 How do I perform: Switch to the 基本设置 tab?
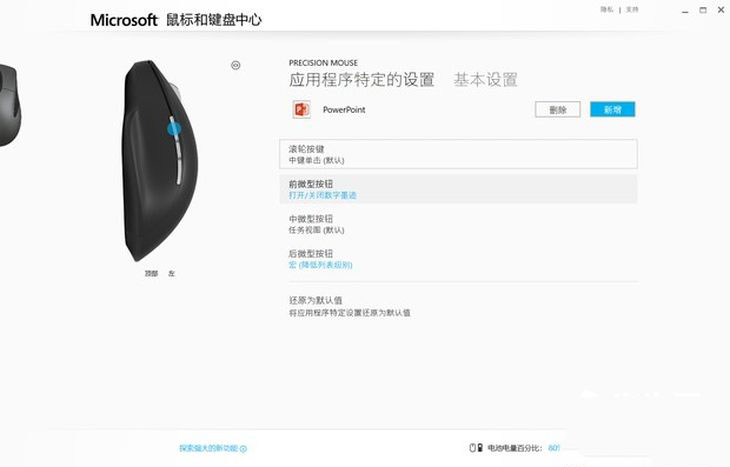click(485, 80)
